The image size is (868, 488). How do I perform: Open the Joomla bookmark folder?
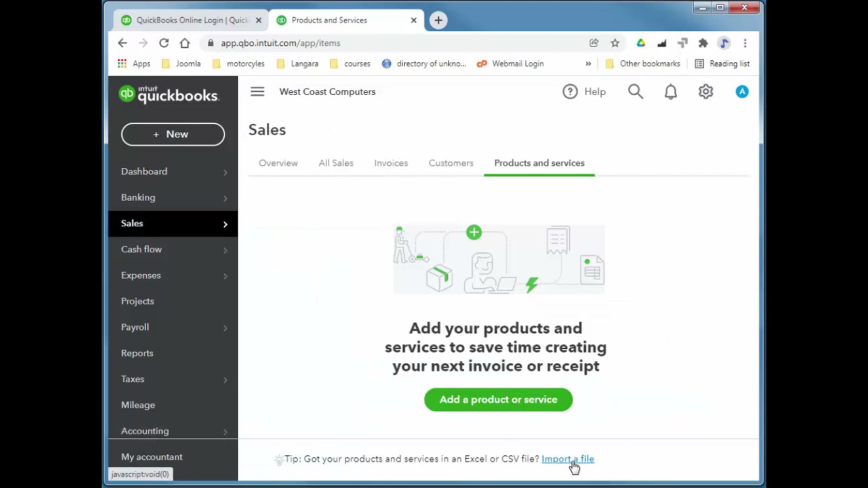pos(181,64)
